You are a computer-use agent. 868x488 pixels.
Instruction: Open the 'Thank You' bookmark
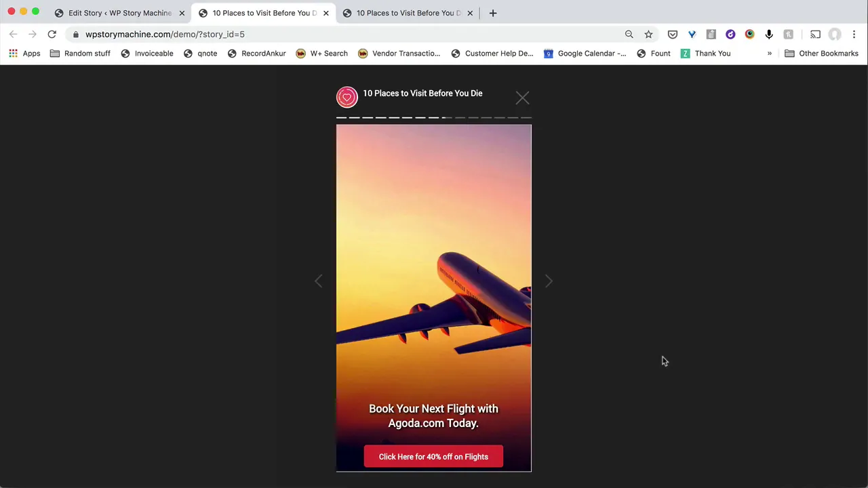705,54
